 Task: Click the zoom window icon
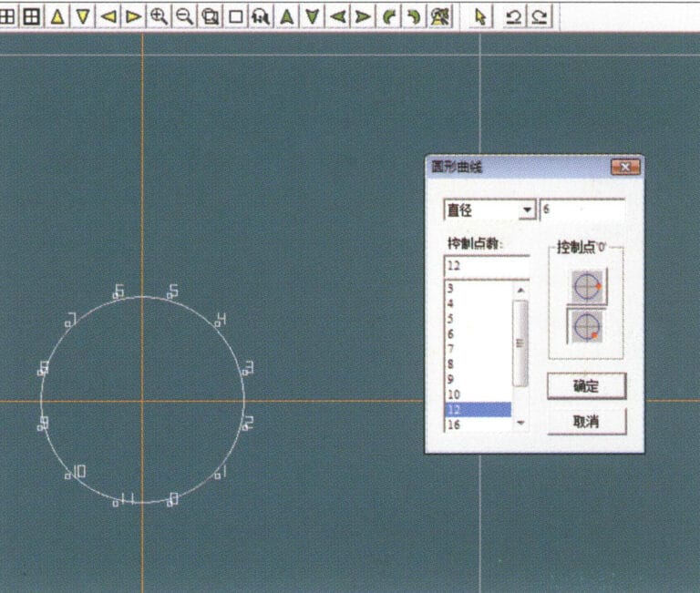210,17
